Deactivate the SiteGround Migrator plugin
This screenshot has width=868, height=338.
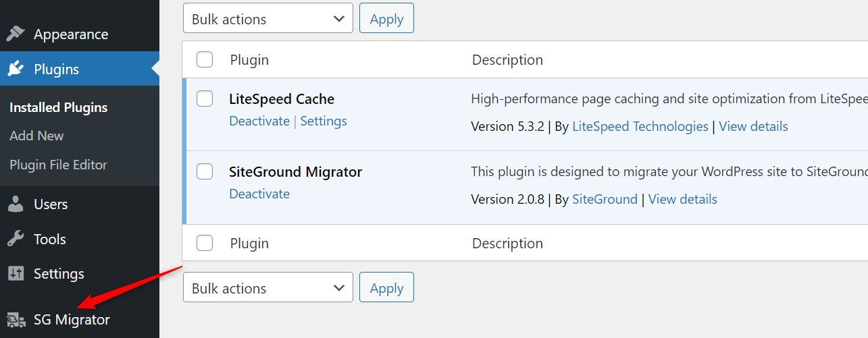(x=259, y=194)
